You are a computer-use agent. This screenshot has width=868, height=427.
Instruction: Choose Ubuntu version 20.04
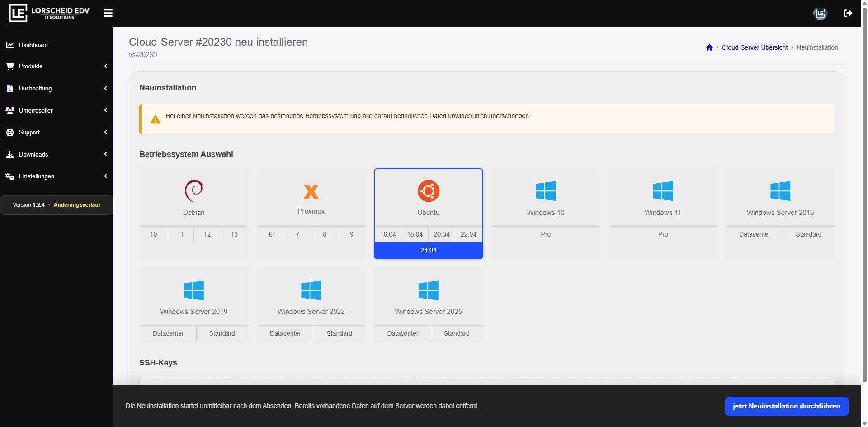(442, 234)
